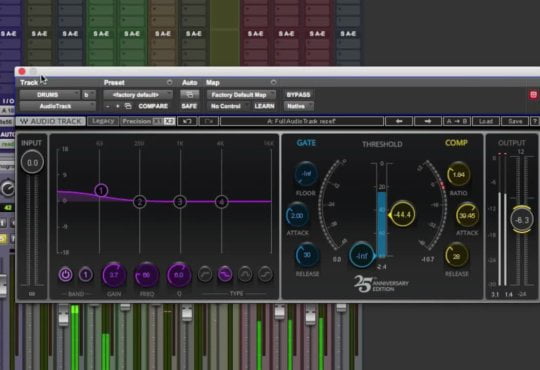
Task: Click the undo arrow in the Waves toolbar
Action: [187, 121]
